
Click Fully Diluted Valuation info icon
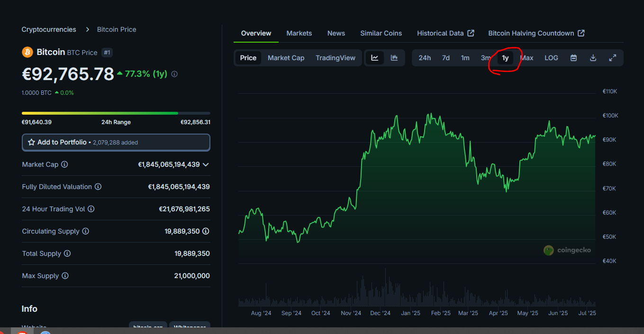[98, 187]
